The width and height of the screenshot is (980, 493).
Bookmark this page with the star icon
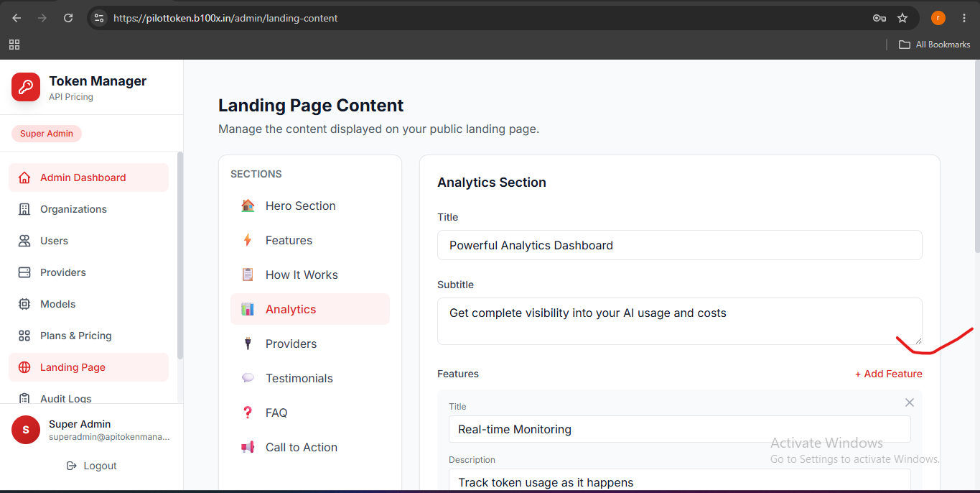[x=902, y=18]
